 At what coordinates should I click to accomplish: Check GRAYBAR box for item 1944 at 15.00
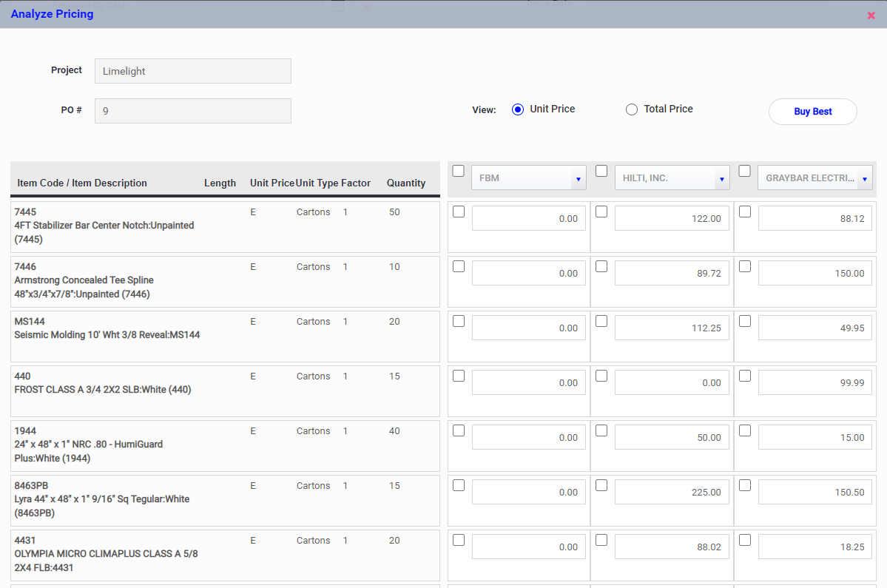(745, 430)
